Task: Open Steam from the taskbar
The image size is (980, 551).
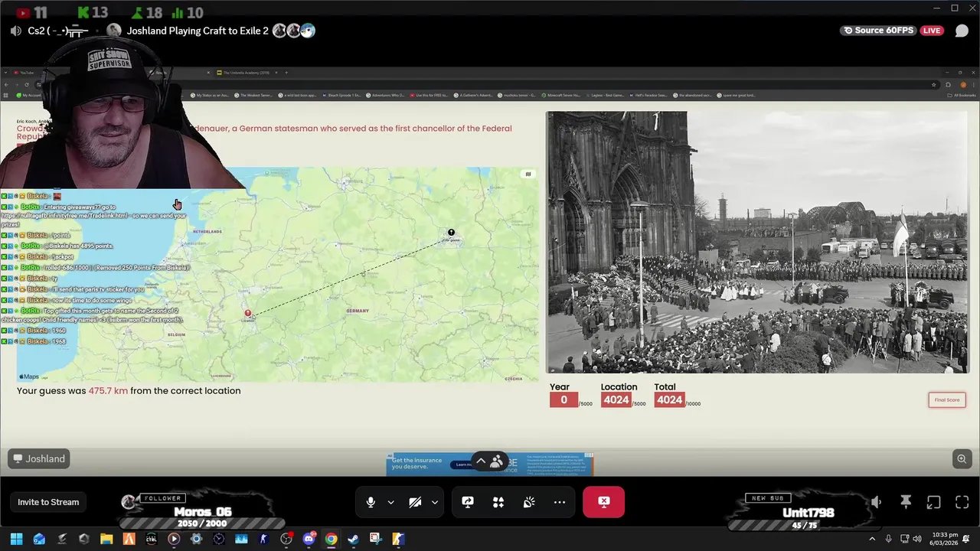Action: pyautogui.click(x=353, y=539)
